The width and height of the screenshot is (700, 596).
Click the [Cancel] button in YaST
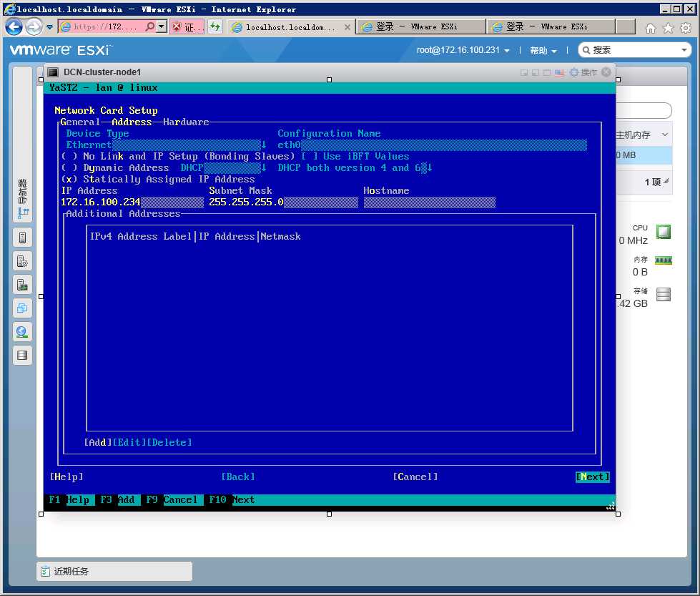(415, 477)
